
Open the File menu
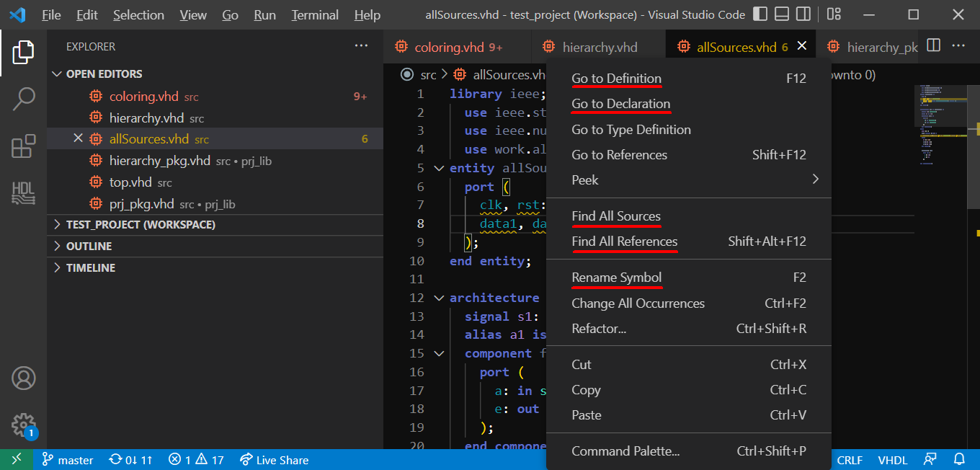coord(51,14)
